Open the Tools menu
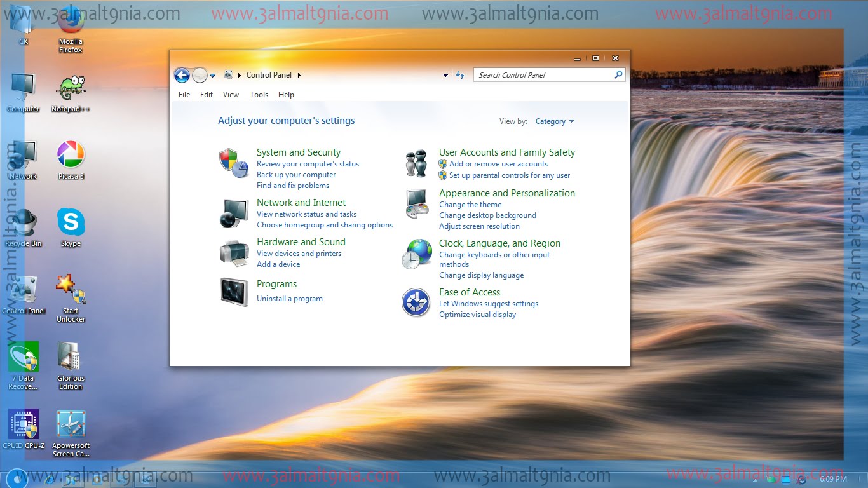This screenshot has height=488, width=868. pos(259,94)
